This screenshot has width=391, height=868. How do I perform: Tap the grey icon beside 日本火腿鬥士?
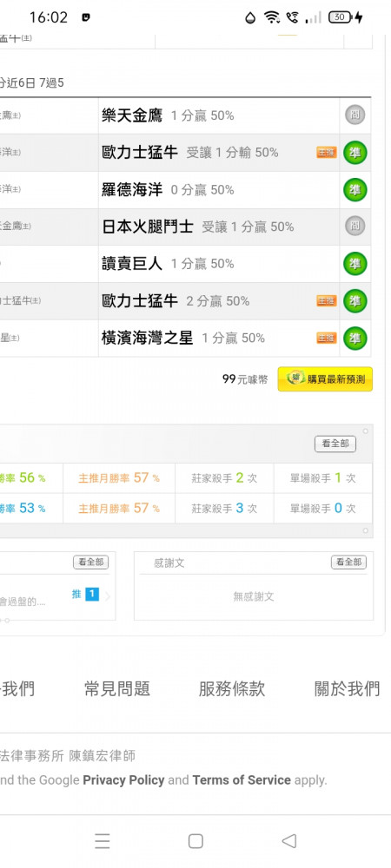click(355, 226)
